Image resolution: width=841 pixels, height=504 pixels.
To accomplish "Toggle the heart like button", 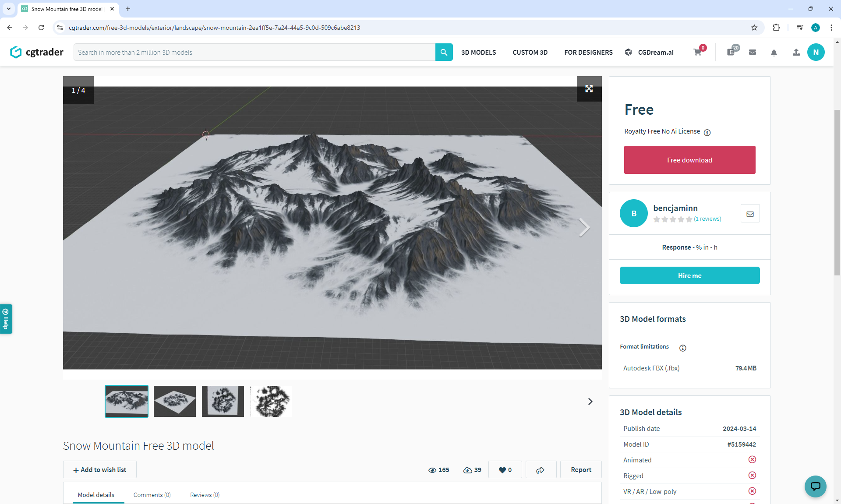I will (505, 470).
